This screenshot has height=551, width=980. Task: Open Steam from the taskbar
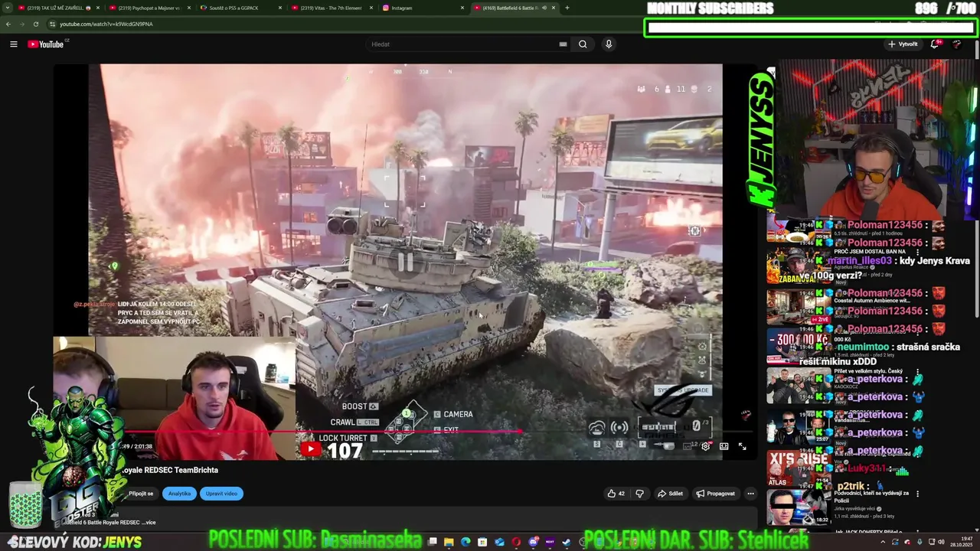(x=567, y=542)
